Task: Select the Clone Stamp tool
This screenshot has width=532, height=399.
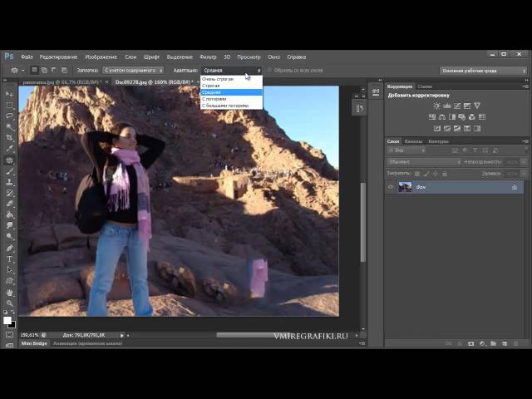Action: click(x=9, y=182)
